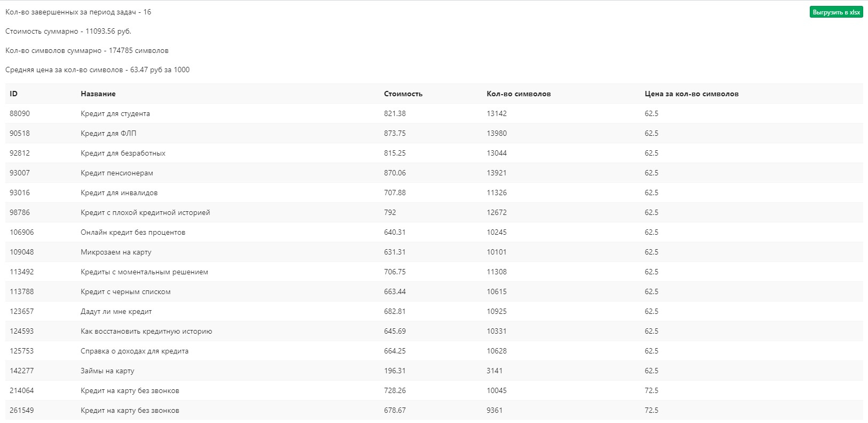Click the "Название" column header
The height and width of the screenshot is (423, 868).
(x=98, y=94)
